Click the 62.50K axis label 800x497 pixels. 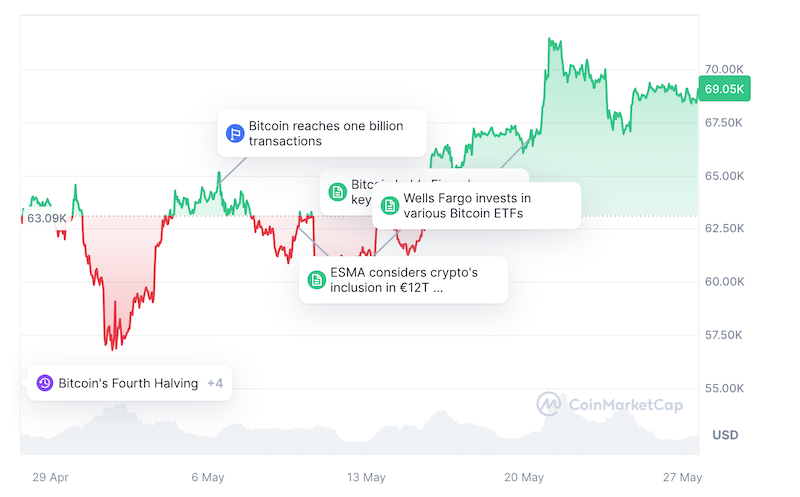(x=724, y=228)
